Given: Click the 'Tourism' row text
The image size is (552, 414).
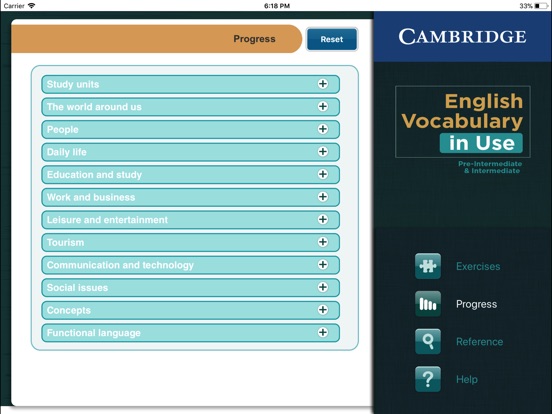Looking at the screenshot, I should pos(65,242).
